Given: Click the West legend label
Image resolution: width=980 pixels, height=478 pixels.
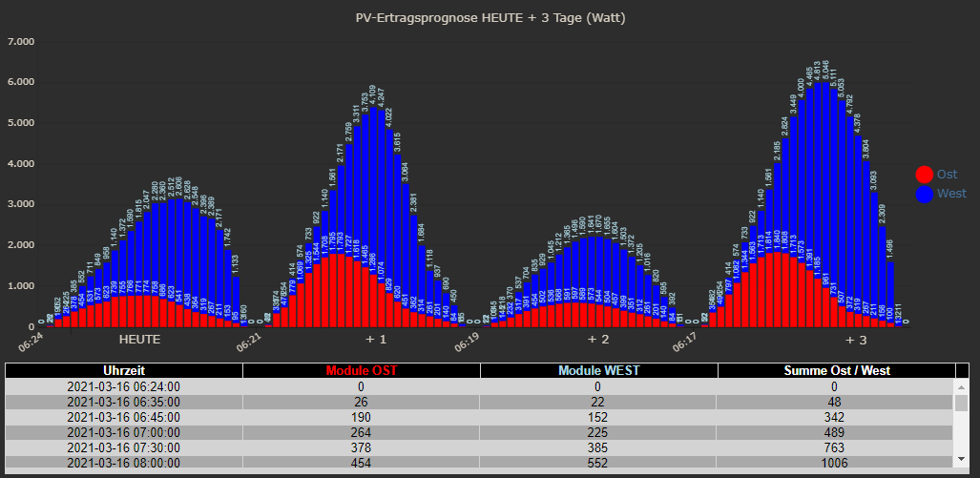Looking at the screenshot, I should (x=951, y=194).
